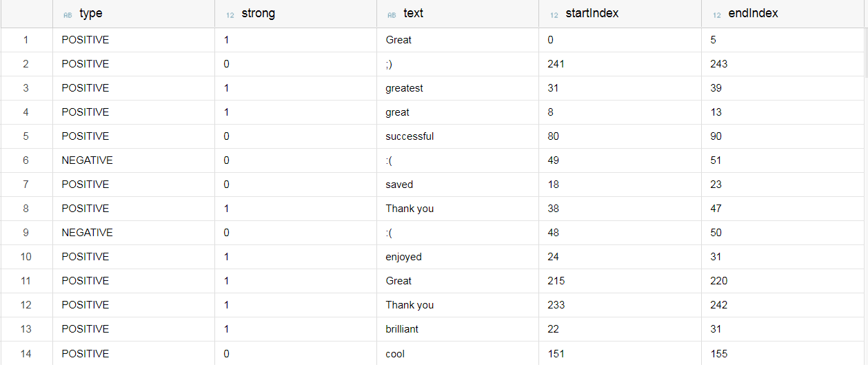Select row number 14
Image resolution: width=868 pixels, height=367 pixels.
coord(26,353)
